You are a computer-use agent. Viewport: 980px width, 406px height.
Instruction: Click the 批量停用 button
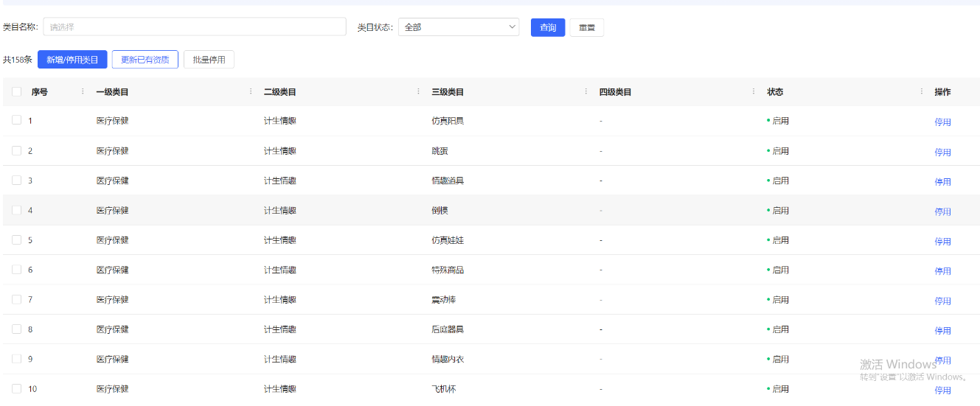pyautogui.click(x=209, y=60)
